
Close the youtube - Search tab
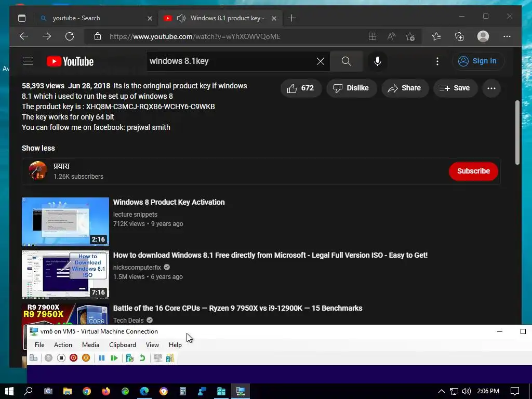150,18
